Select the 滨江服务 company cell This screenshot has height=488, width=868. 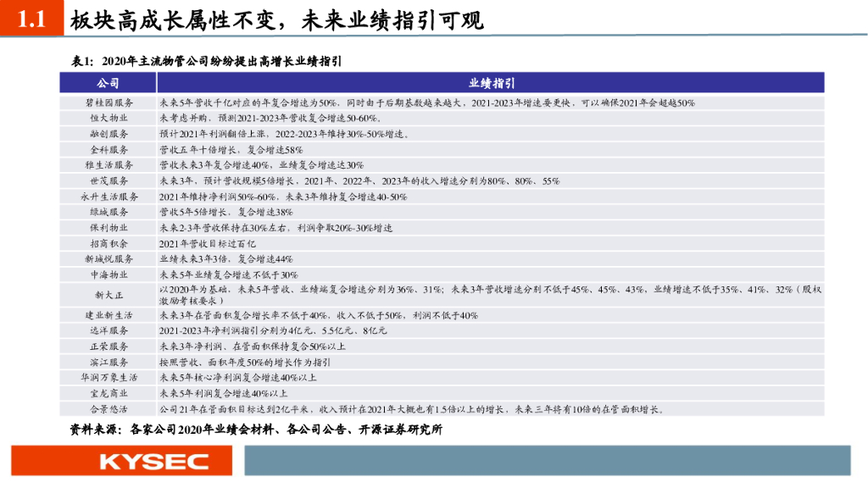108,363
